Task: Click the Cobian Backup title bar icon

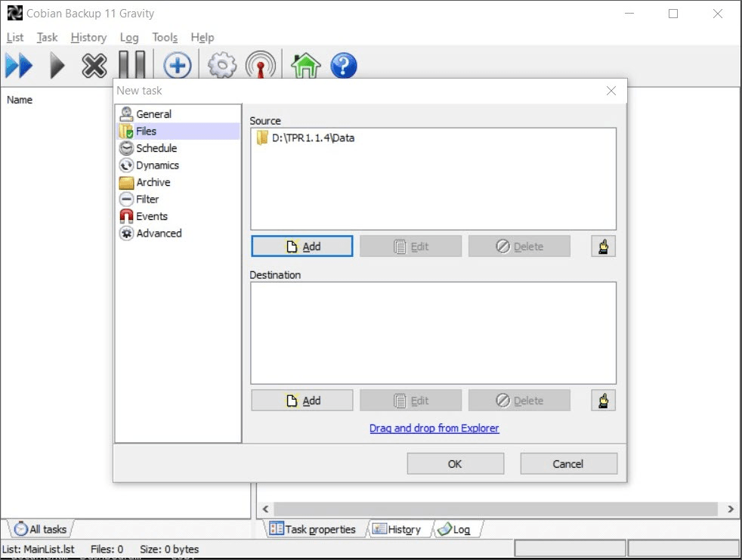Action: (14, 14)
